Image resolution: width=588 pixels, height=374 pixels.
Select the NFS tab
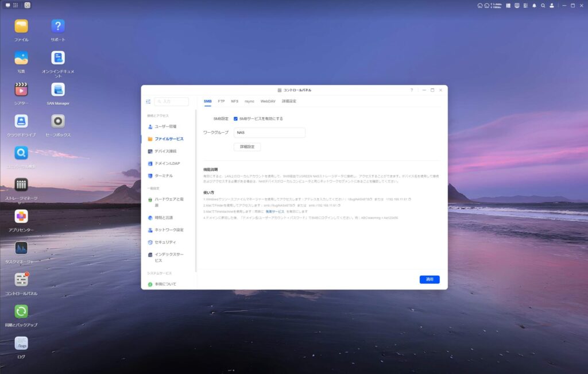[x=234, y=101]
